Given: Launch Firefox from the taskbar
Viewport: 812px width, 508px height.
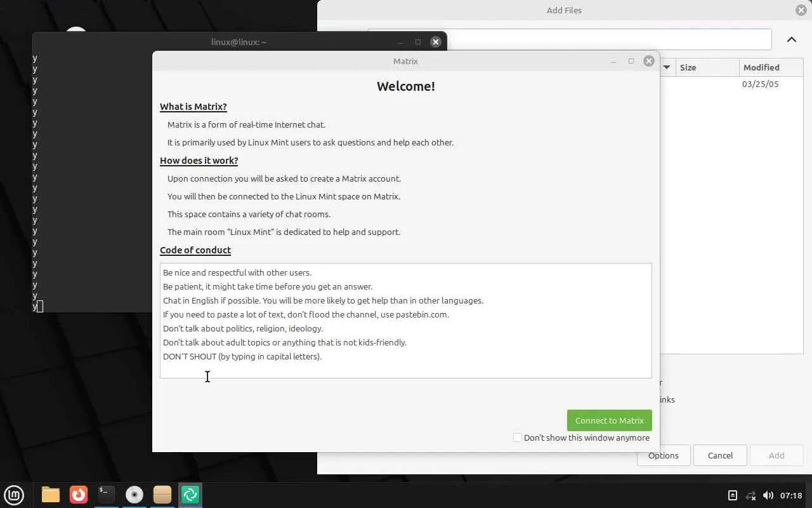Looking at the screenshot, I should click(79, 495).
